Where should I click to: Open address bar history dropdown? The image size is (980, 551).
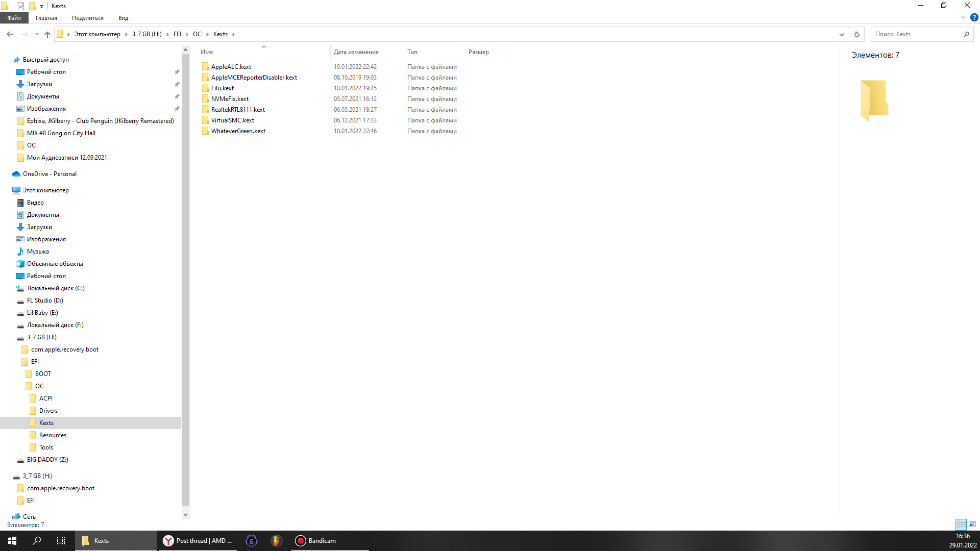(841, 34)
